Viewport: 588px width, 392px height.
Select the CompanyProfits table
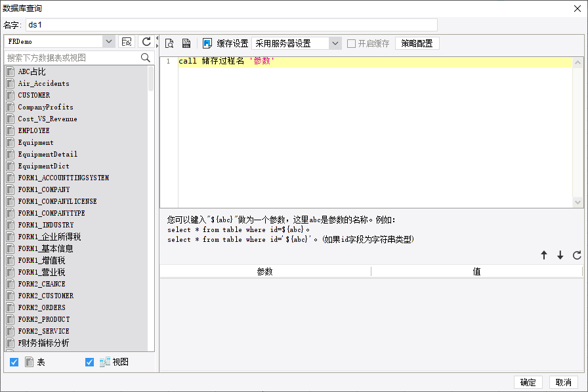point(45,108)
